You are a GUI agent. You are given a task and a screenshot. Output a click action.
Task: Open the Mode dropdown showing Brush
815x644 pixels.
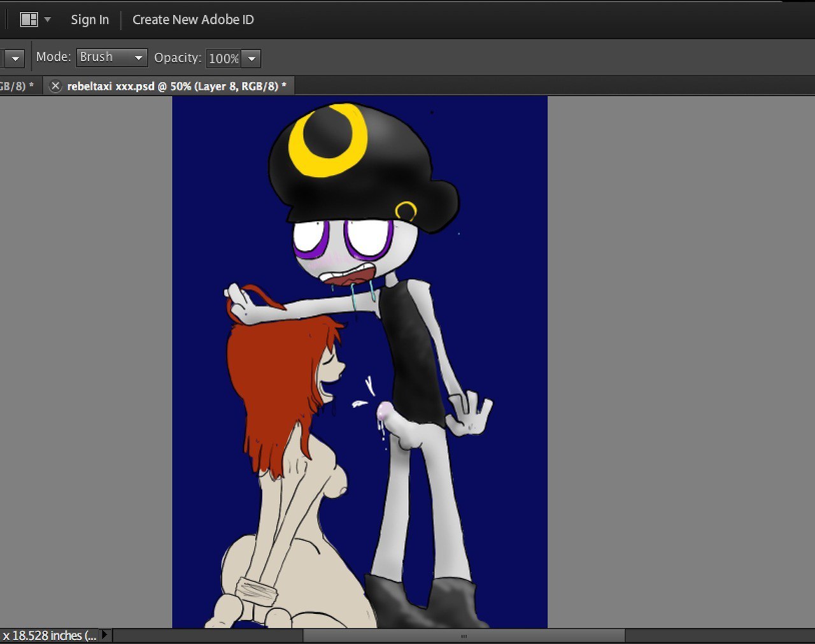[111, 57]
